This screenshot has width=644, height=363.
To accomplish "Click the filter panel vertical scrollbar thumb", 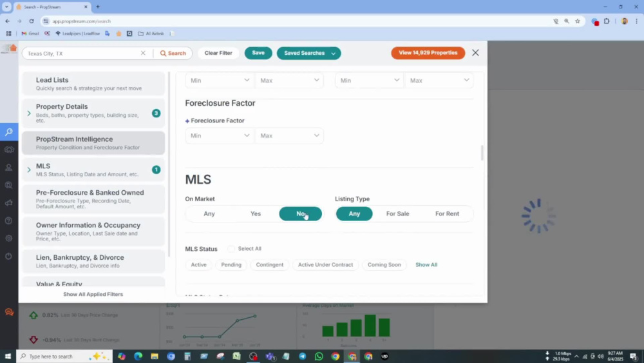I will (x=482, y=153).
